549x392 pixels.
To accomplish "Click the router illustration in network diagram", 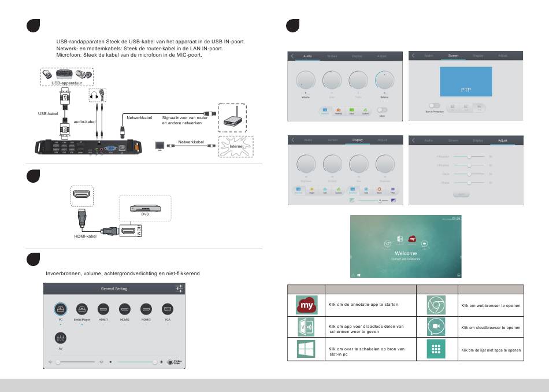I will (232, 117).
